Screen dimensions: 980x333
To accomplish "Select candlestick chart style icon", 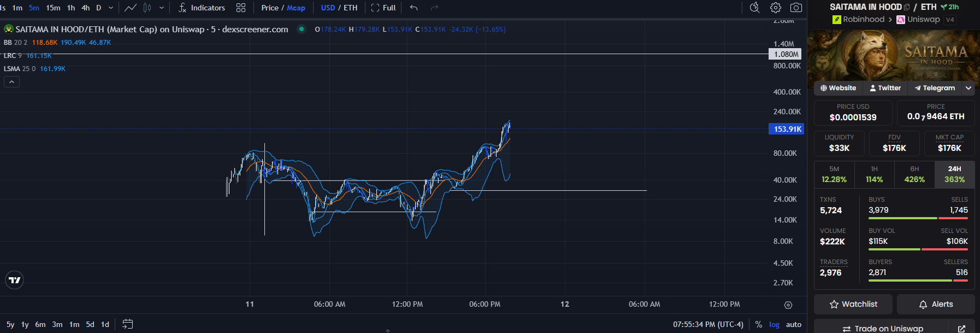I will point(147,8).
